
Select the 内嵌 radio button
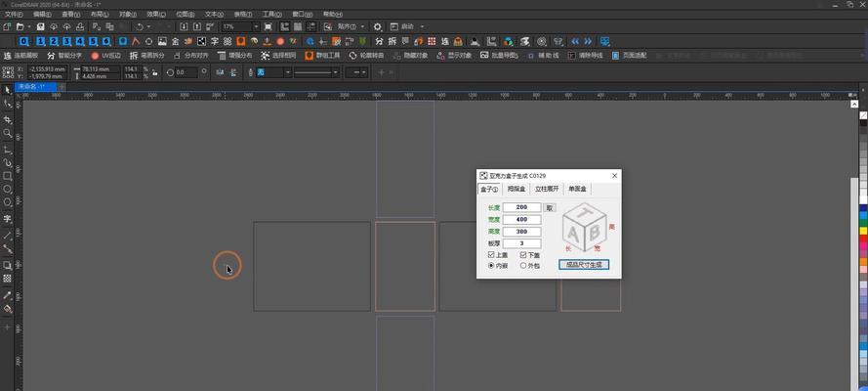(x=491, y=266)
